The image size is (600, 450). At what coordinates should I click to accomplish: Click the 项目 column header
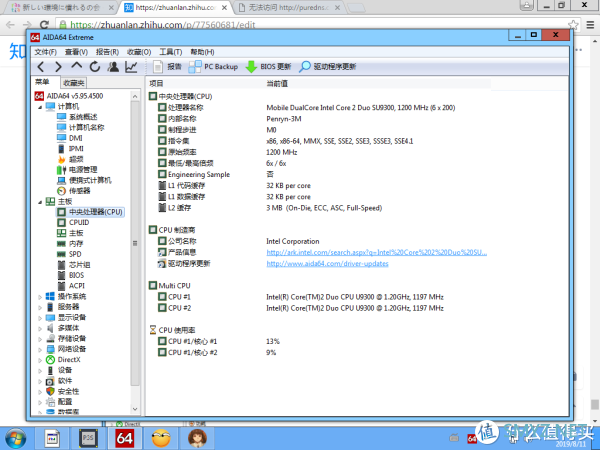pyautogui.click(x=156, y=83)
